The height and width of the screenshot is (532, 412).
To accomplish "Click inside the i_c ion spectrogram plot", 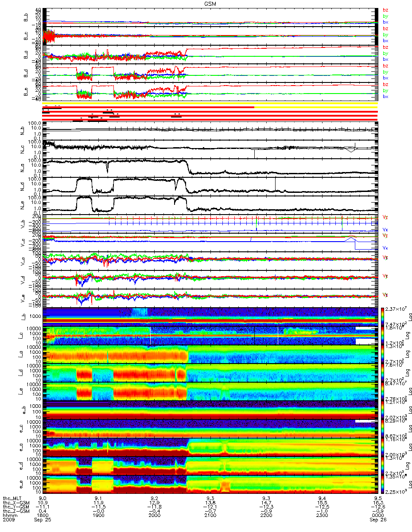I will (x=210, y=335).
